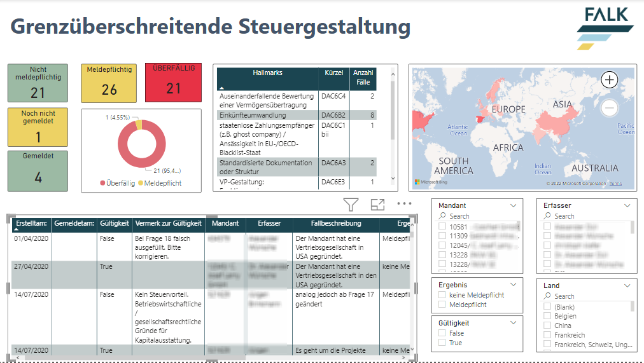644x363 pixels.
Task: Collapse the Erfasser slicer chevron
Action: tap(627, 205)
